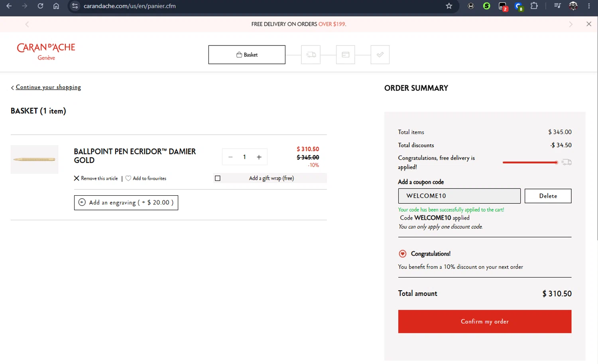
Task: Click the BASKET (1 item) heading
Action: point(38,111)
